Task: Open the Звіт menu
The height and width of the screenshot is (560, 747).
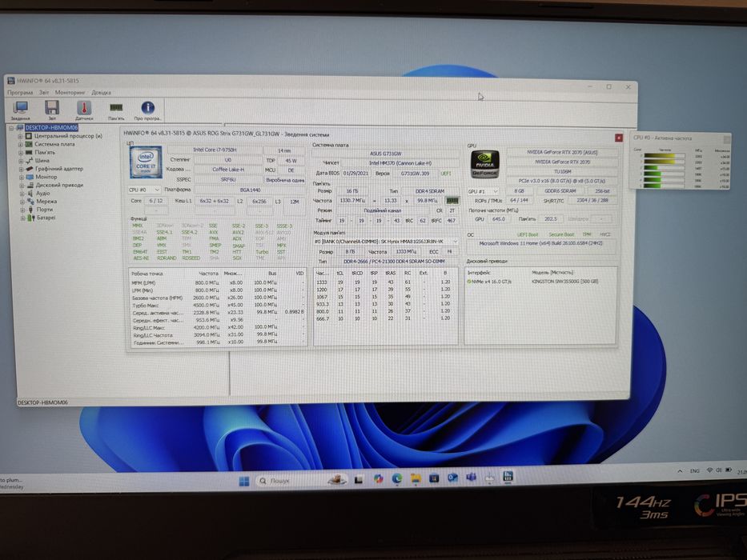Action: 44,92
